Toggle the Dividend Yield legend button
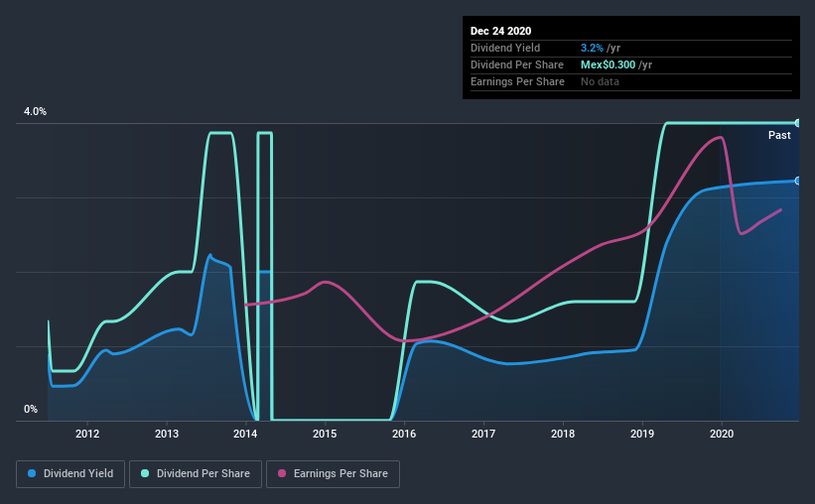The width and height of the screenshot is (815, 504). tap(70, 474)
